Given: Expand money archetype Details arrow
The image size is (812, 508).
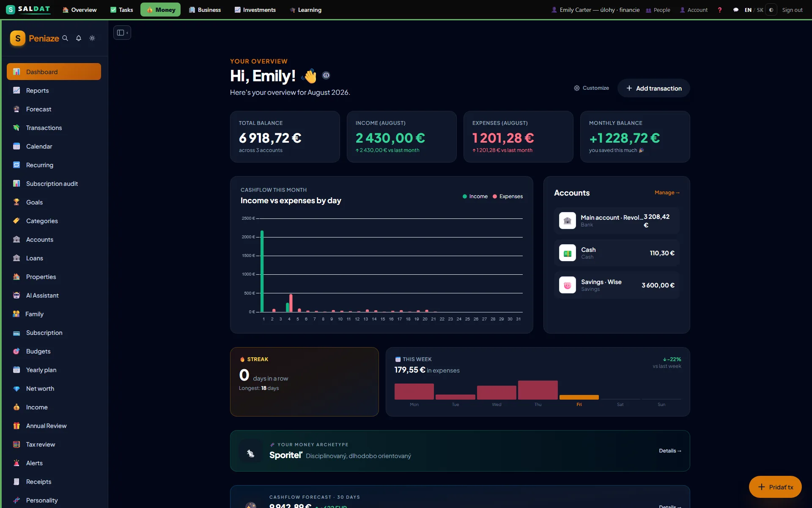Looking at the screenshot, I should click(670, 451).
